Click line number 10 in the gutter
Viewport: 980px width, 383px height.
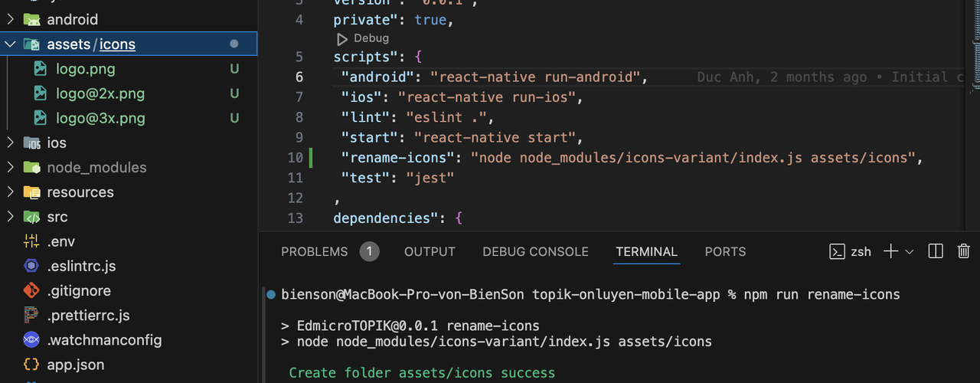click(295, 158)
